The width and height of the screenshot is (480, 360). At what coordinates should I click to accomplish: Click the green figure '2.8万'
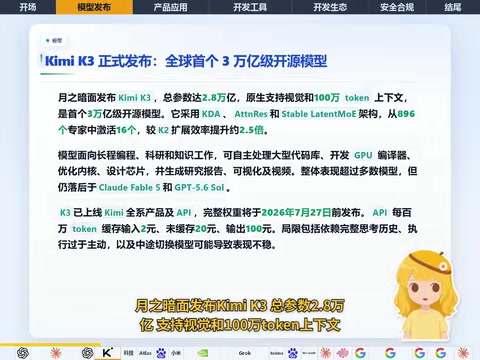pyautogui.click(x=214, y=98)
